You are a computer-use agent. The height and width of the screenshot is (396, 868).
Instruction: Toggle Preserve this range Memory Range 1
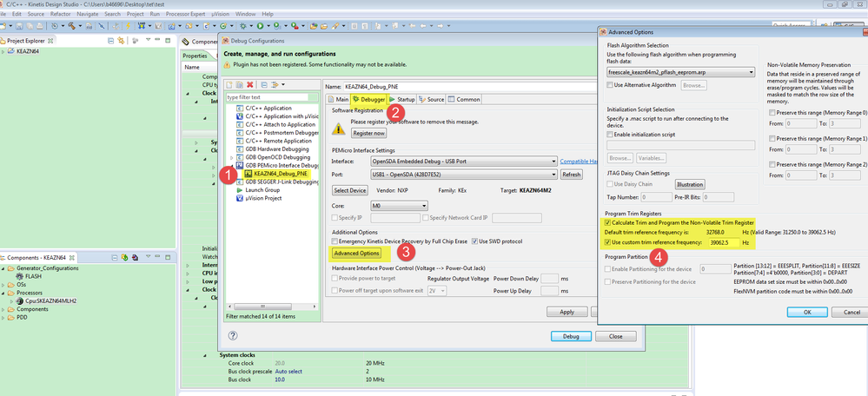tap(772, 138)
